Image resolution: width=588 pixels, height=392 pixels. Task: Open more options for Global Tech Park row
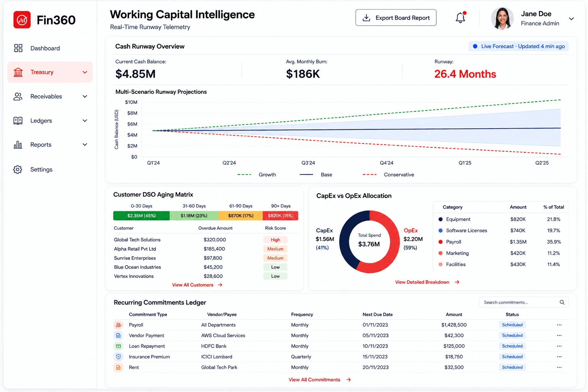coord(559,367)
